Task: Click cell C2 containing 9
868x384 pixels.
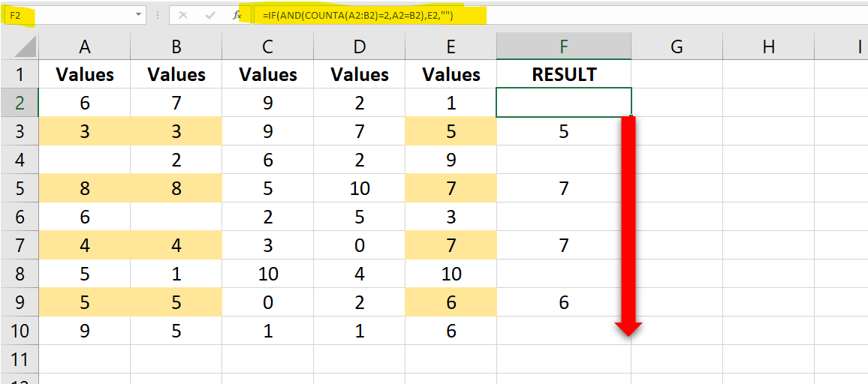Action: pyautogui.click(x=268, y=102)
